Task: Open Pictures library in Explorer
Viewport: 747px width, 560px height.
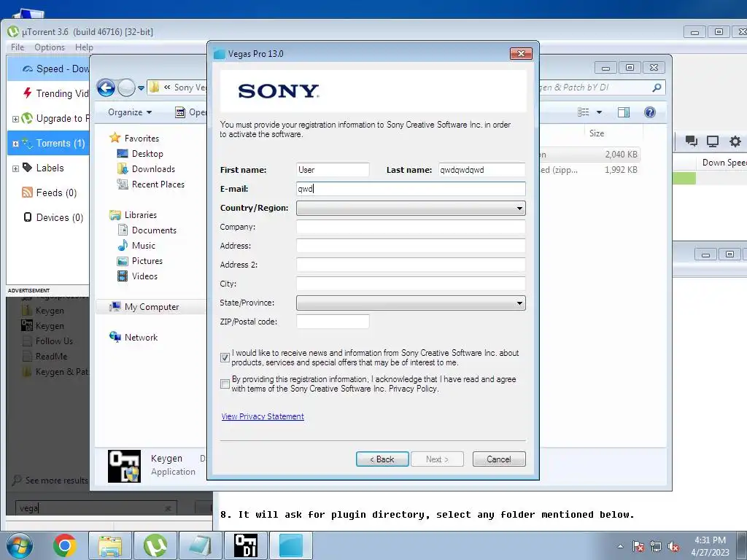Action: point(140,261)
